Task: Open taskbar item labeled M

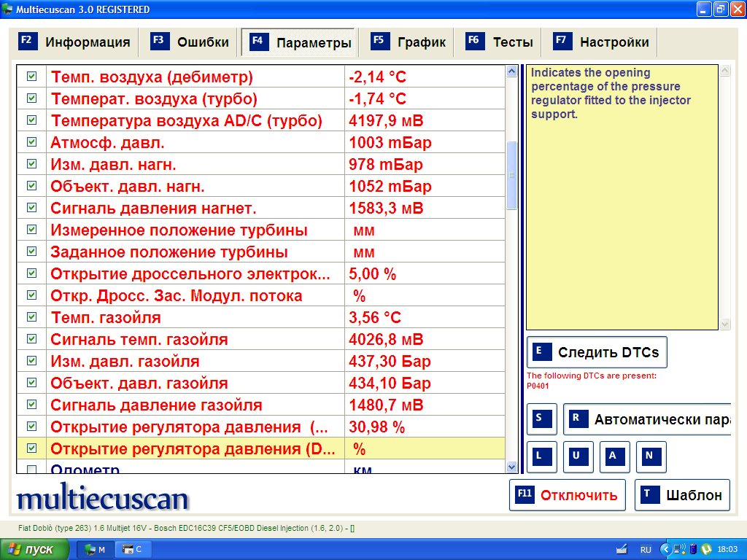Action: (96, 549)
